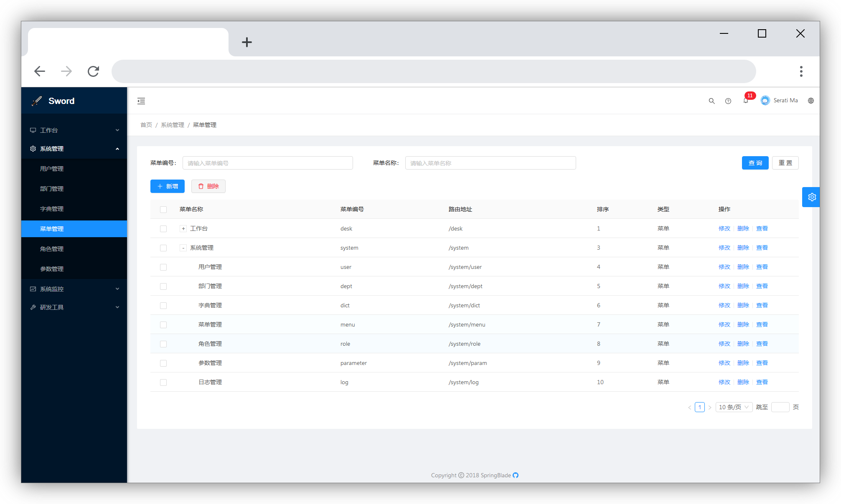Screen dimensions: 841x504
Task: Tick the checkbox for 用户管理 row
Action: pos(163,267)
